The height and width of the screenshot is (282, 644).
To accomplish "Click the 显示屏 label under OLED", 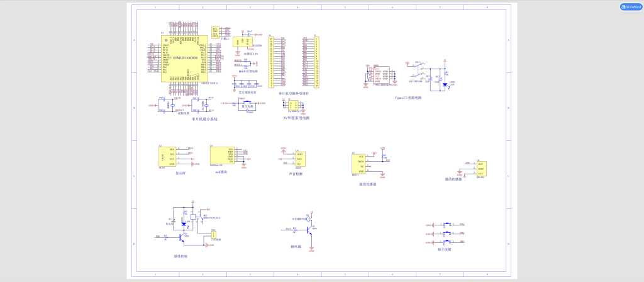I will pyautogui.click(x=180, y=172).
